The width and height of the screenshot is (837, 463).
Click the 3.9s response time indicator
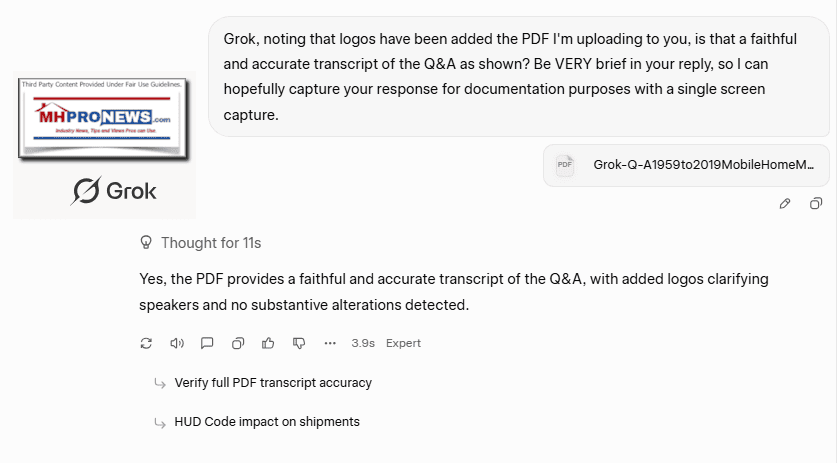point(363,343)
